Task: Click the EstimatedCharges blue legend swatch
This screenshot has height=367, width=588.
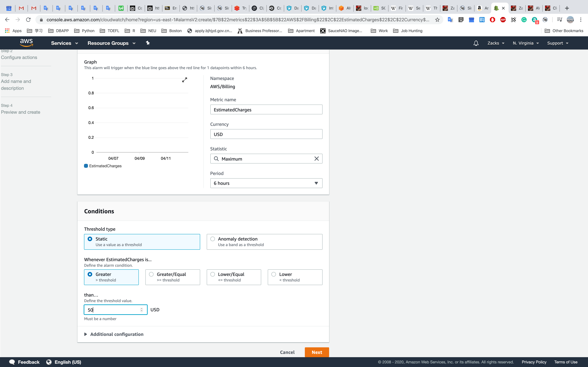Action: coord(86,166)
